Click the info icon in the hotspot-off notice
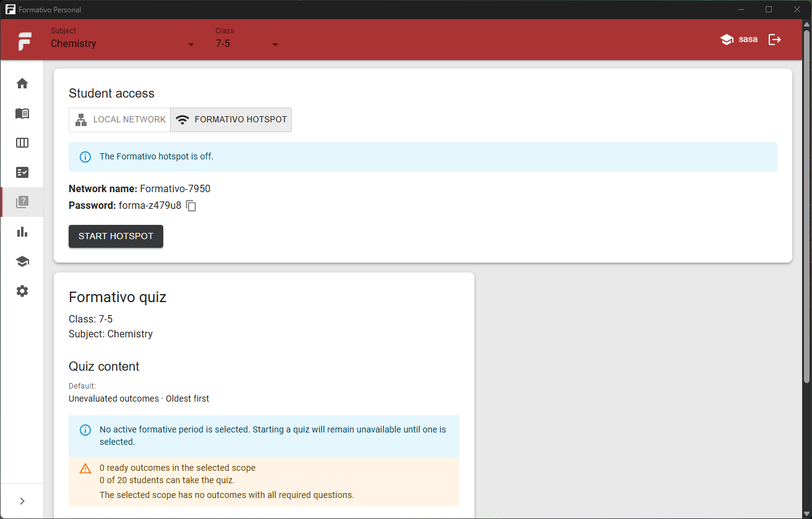Image resolution: width=812 pixels, height=519 pixels. 85,157
